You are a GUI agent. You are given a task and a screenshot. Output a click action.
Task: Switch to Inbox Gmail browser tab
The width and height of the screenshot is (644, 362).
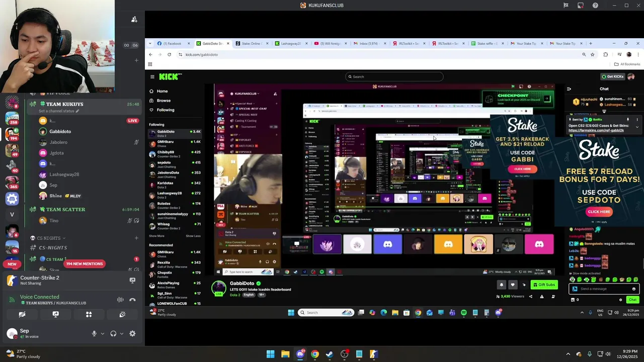(x=369, y=43)
